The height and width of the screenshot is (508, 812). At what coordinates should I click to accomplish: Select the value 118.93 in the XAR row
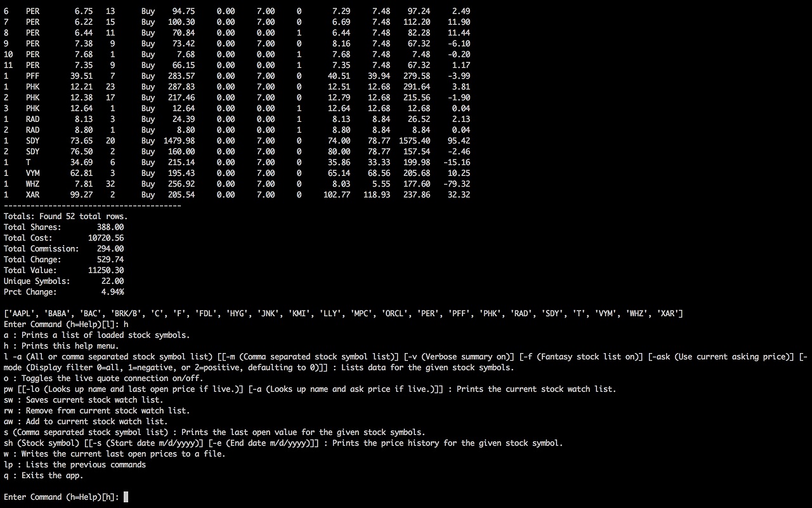pos(377,195)
